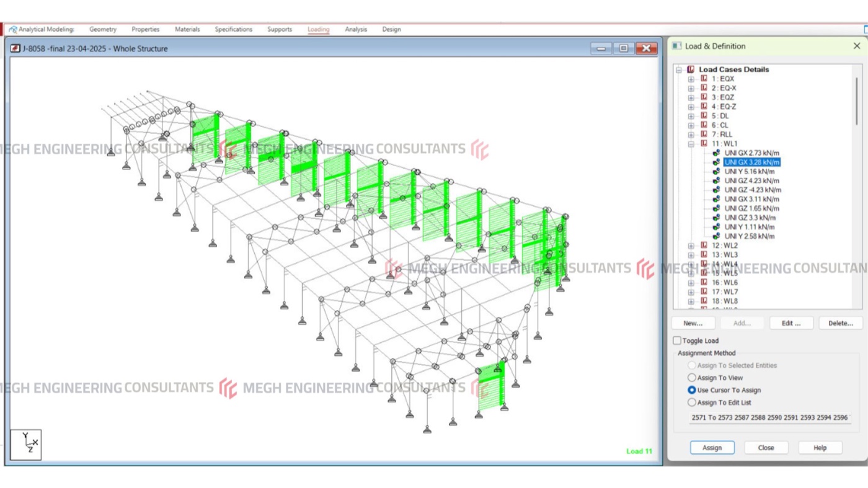This screenshot has height=488, width=868.
Task: Expand the 3 : EQZ load case
Action: click(691, 98)
